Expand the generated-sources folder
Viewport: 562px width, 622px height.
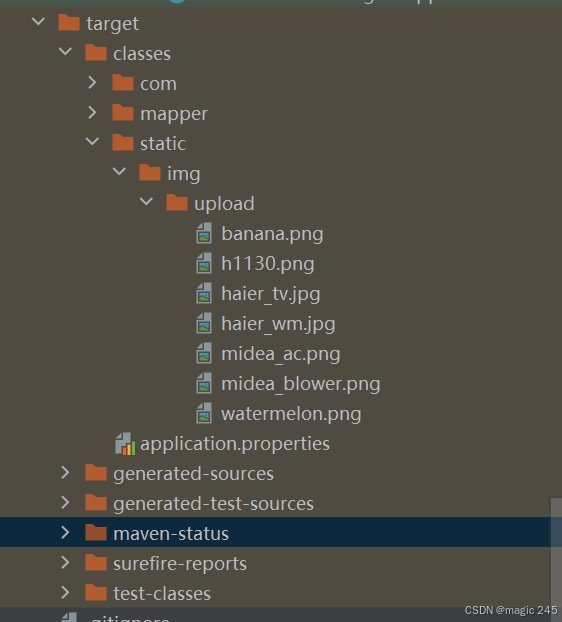[x=65, y=473]
